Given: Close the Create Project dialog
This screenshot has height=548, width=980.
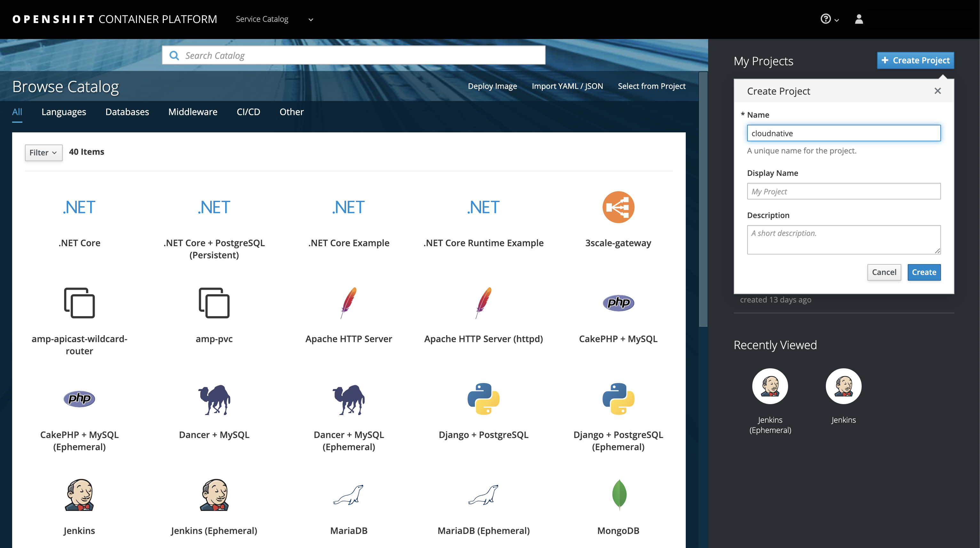Looking at the screenshot, I should click(937, 91).
